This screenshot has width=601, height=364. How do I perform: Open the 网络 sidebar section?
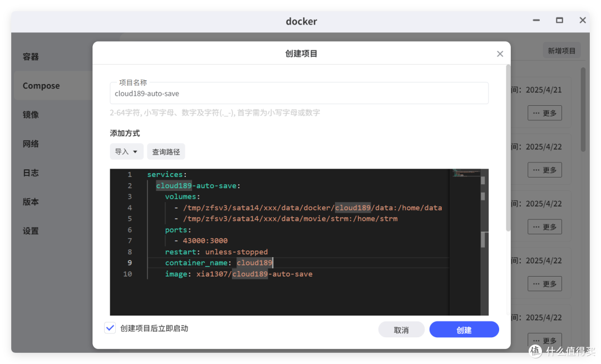(31, 144)
